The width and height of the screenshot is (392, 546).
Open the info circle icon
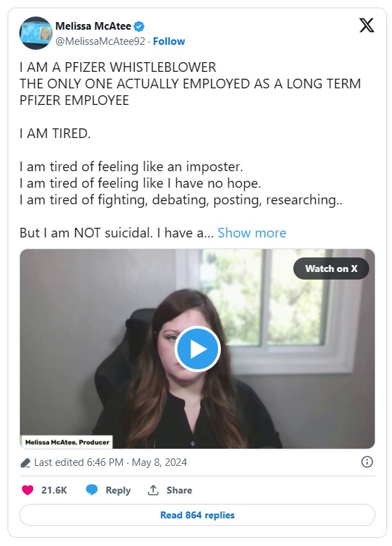pos(367,462)
